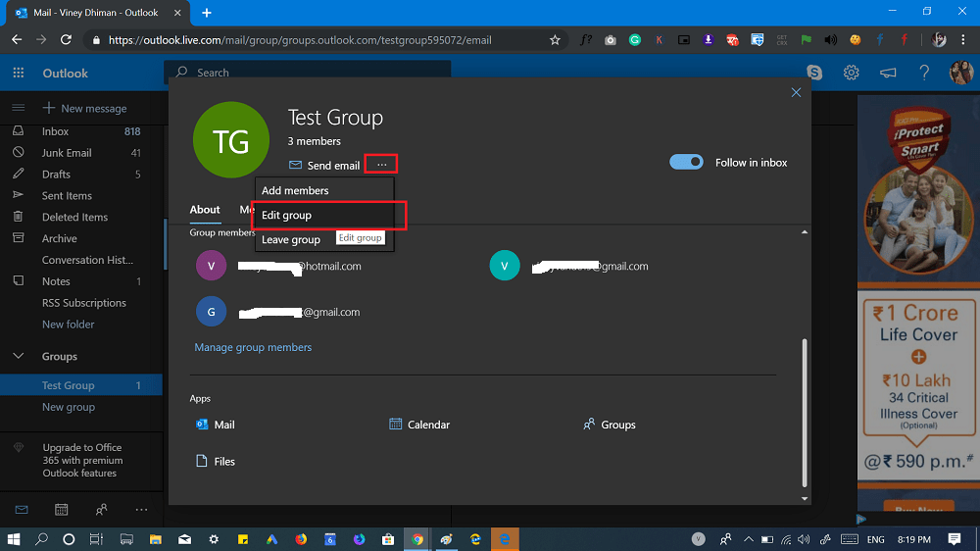Select the Mail browser tab
The image size is (980, 551).
(x=95, y=13)
